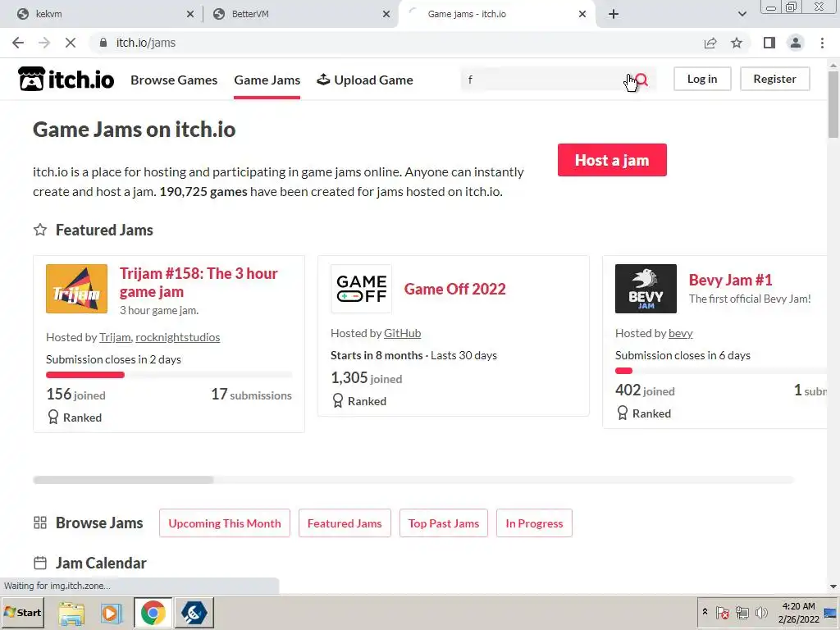
Task: Switch to the BetterVM tab
Action: [299, 14]
